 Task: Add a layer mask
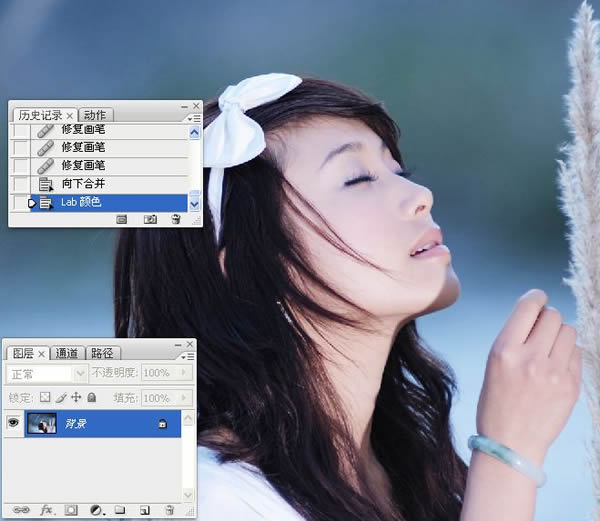pos(71,510)
